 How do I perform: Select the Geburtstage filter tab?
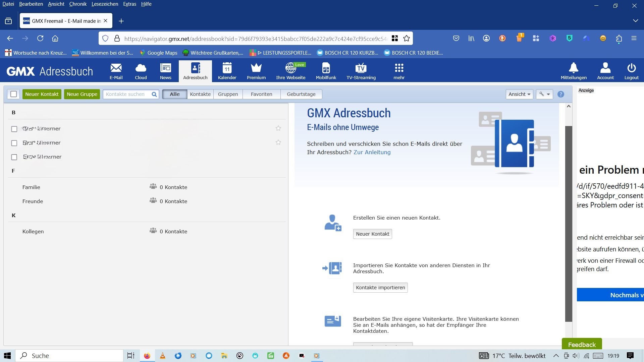(301, 94)
